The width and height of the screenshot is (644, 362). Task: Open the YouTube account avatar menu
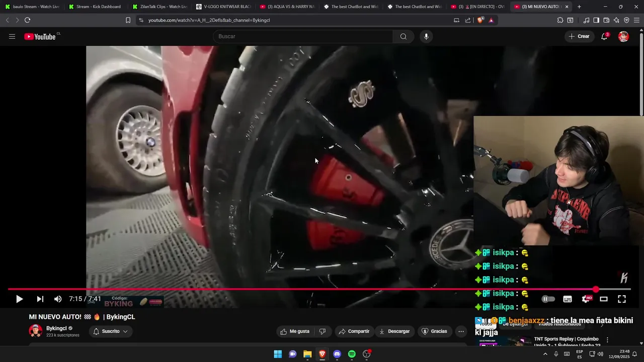click(x=623, y=36)
